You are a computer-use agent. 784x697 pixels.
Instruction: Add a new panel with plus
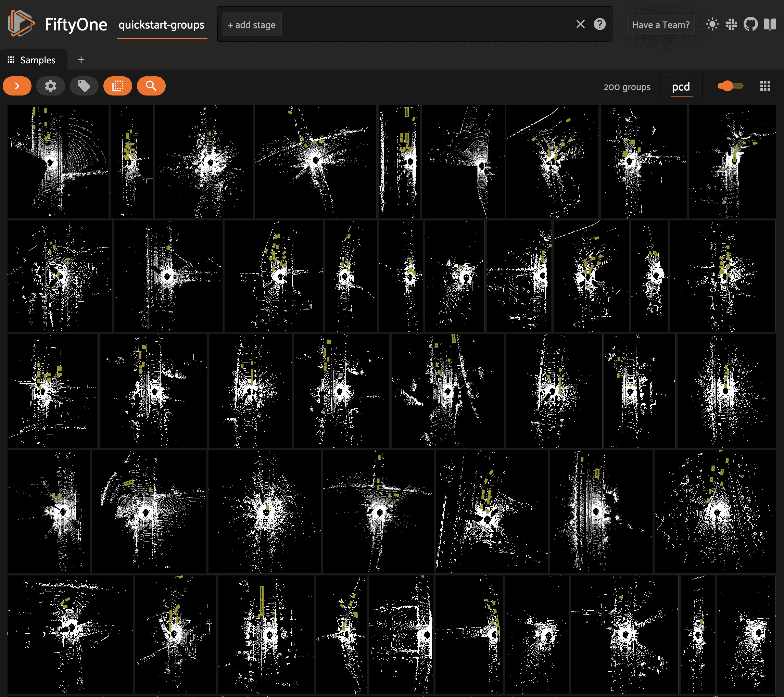point(81,60)
